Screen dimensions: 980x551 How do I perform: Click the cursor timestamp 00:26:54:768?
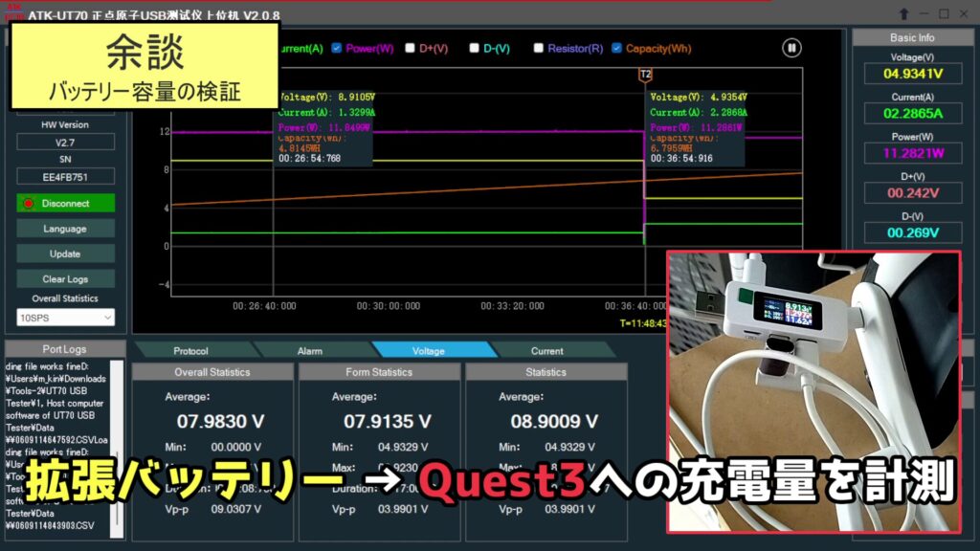click(309, 159)
